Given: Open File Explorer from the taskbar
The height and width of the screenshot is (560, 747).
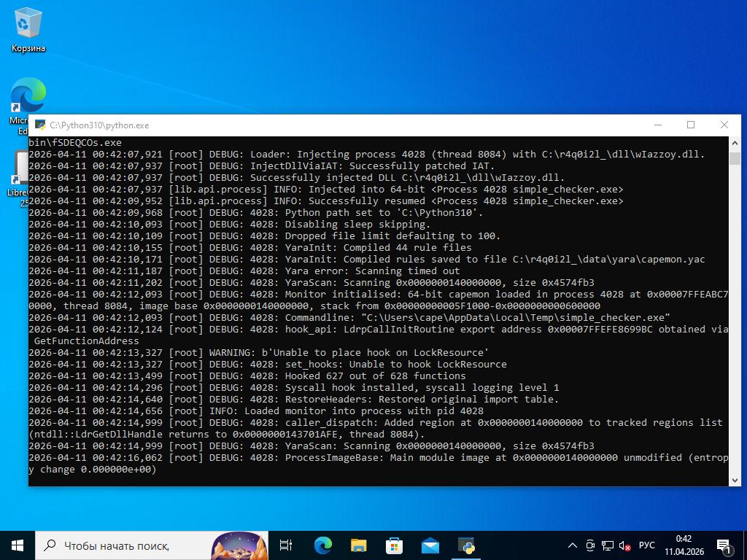Looking at the screenshot, I should pos(358,545).
